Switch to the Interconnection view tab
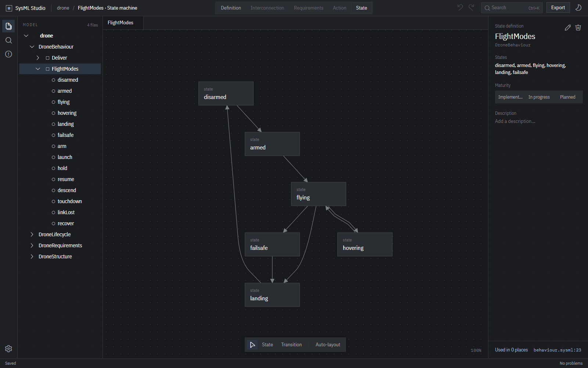Screen dimensions: 588x368 pos(267,8)
